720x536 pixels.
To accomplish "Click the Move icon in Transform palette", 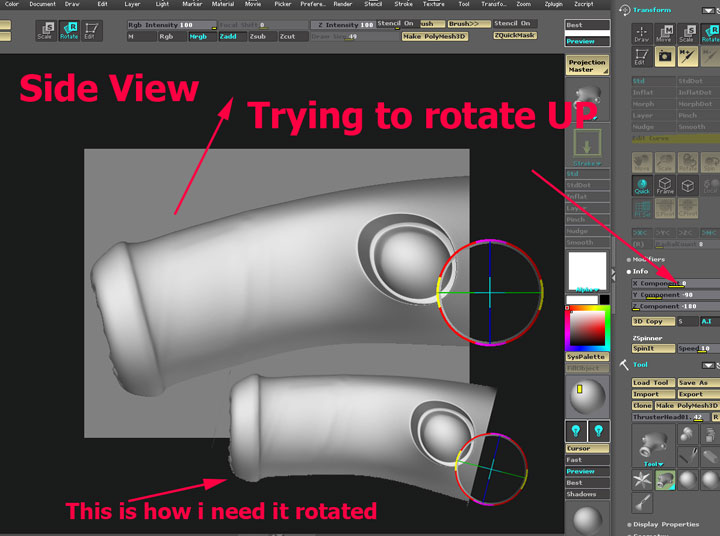I will (x=664, y=34).
